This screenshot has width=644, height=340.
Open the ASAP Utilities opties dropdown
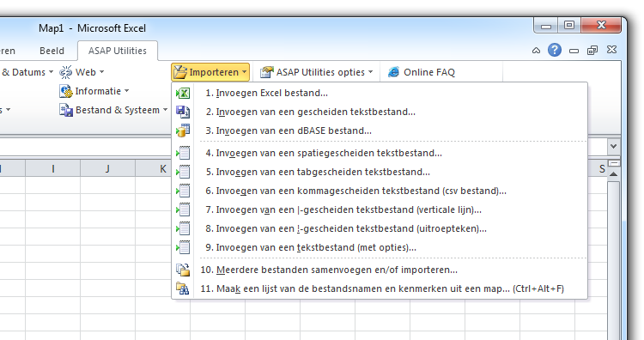click(370, 72)
